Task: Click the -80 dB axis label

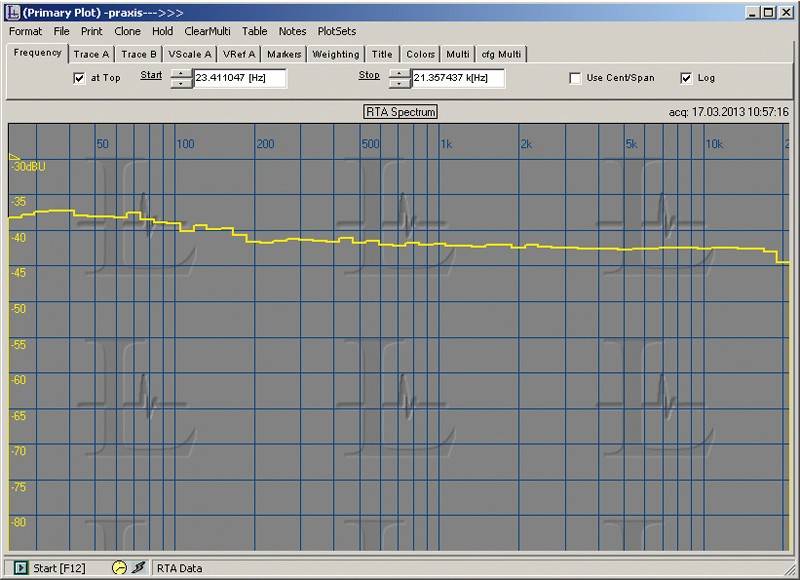Action: 18,522
